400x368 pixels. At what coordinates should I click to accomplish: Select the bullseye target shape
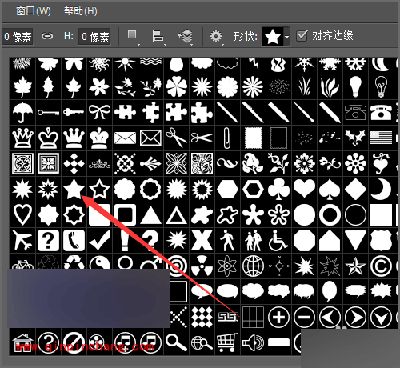coord(176,266)
